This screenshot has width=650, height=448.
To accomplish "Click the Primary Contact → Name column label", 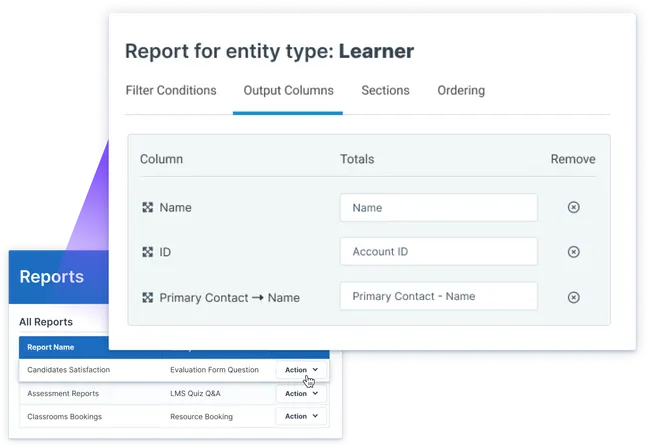I will (x=229, y=298).
